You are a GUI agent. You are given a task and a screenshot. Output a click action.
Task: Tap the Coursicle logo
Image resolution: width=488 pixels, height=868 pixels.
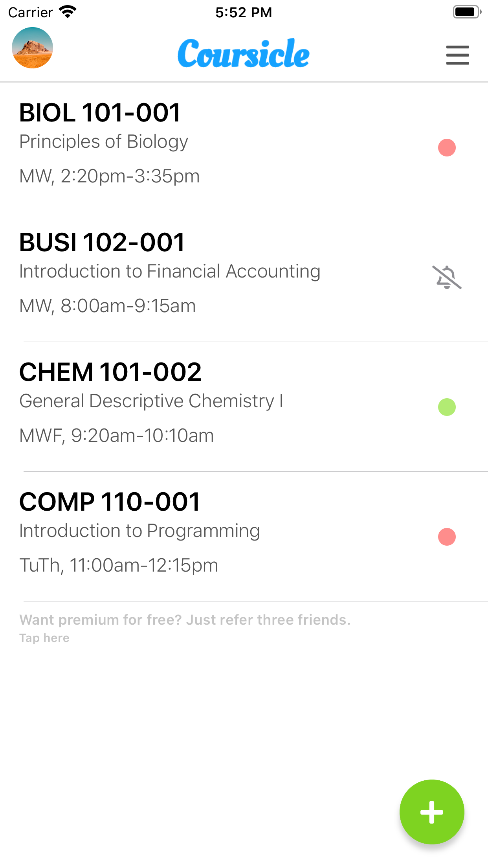(244, 53)
